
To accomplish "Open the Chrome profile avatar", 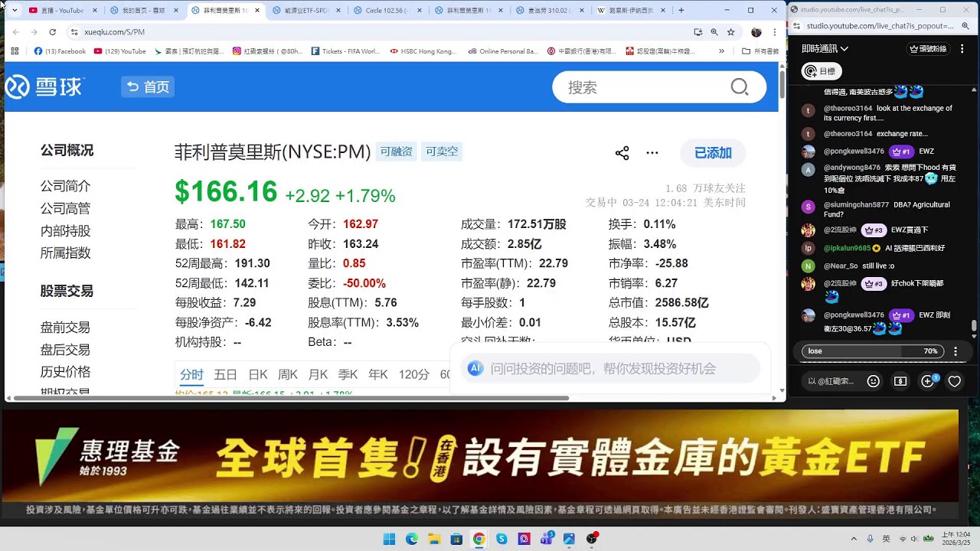I will (x=756, y=32).
